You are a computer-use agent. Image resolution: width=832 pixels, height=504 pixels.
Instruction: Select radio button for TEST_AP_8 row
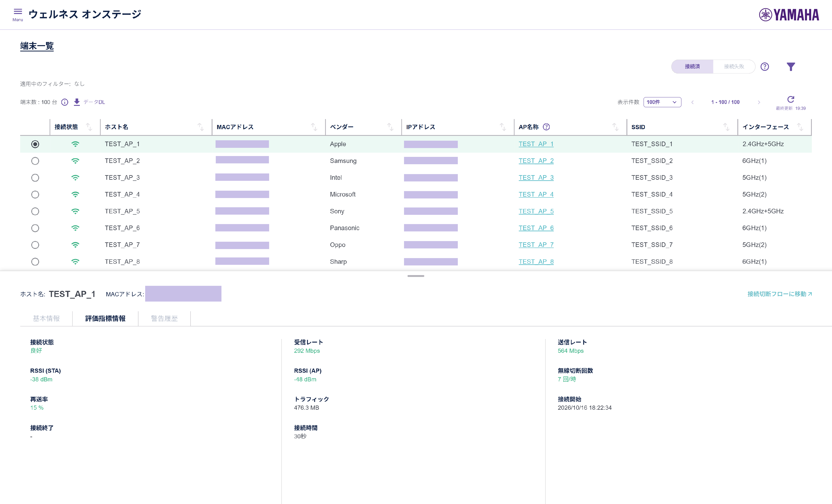click(35, 262)
